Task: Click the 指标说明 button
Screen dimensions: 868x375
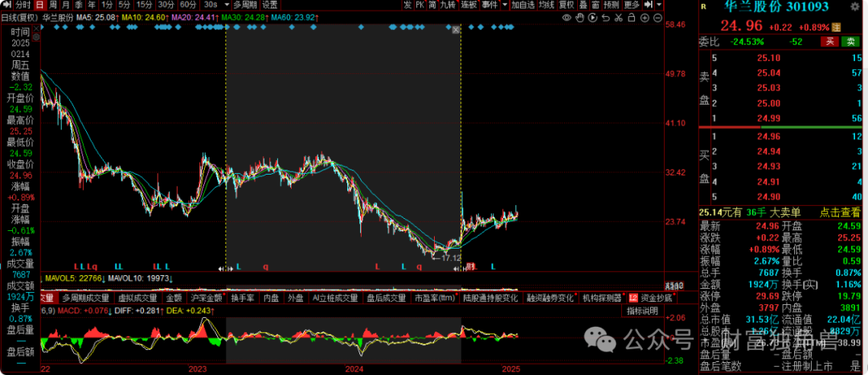Action: pos(642,311)
